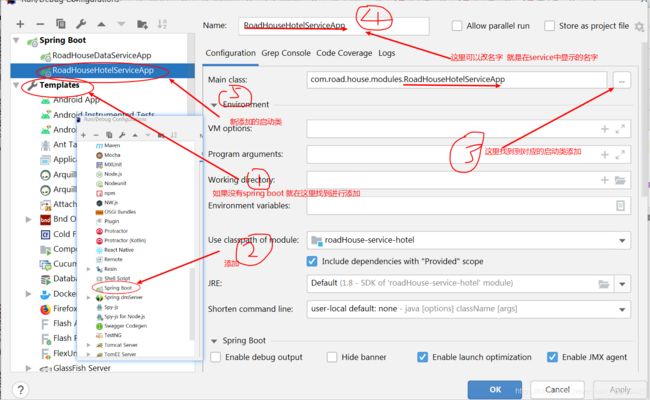Toggle Enable JMX agent checkbox
Screen dimensions: 650x400
552,357
